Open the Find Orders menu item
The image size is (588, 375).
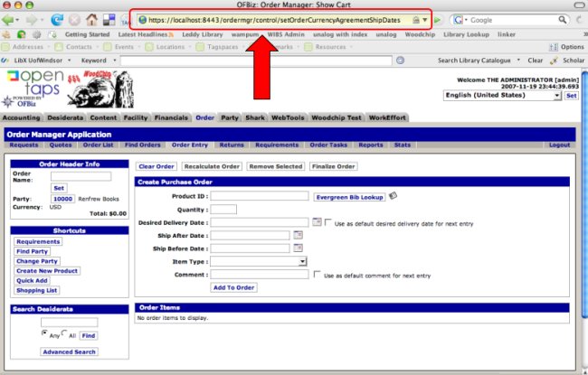143,145
